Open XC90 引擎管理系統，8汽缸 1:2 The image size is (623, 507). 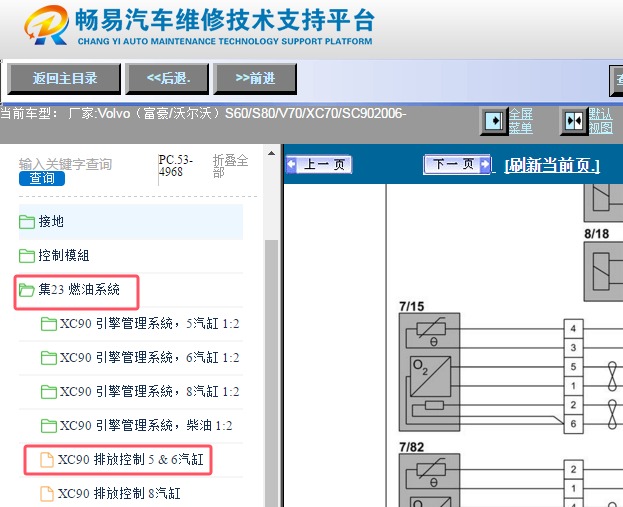click(x=149, y=392)
